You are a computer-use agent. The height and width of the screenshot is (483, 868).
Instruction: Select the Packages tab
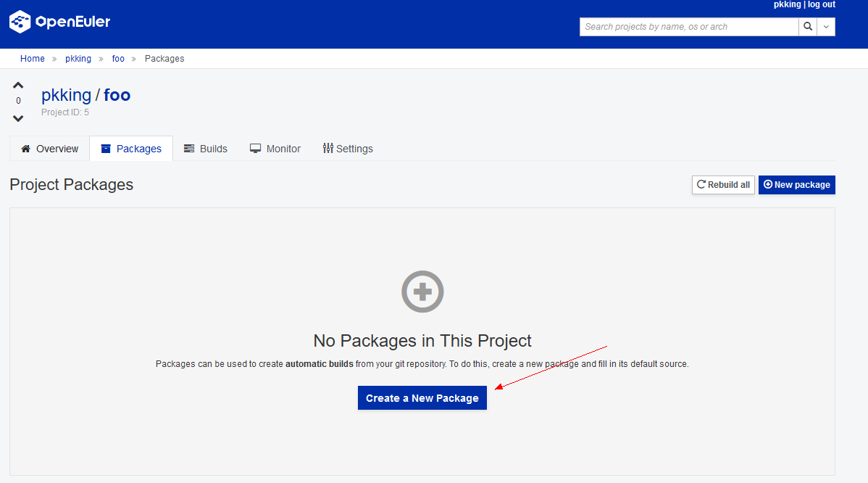click(x=131, y=149)
